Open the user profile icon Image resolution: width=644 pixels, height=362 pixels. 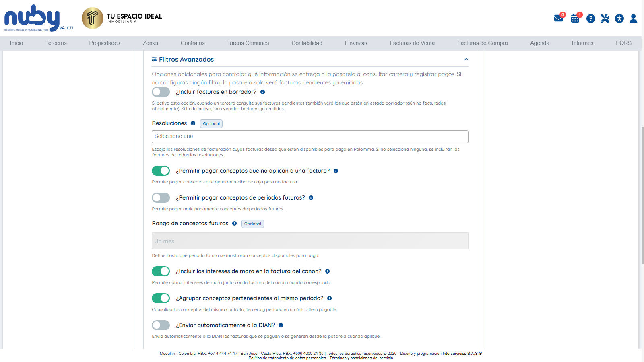633,19
